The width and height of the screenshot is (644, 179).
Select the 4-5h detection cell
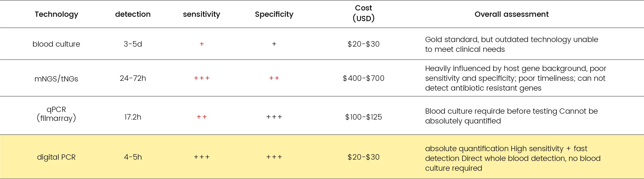[133, 157]
